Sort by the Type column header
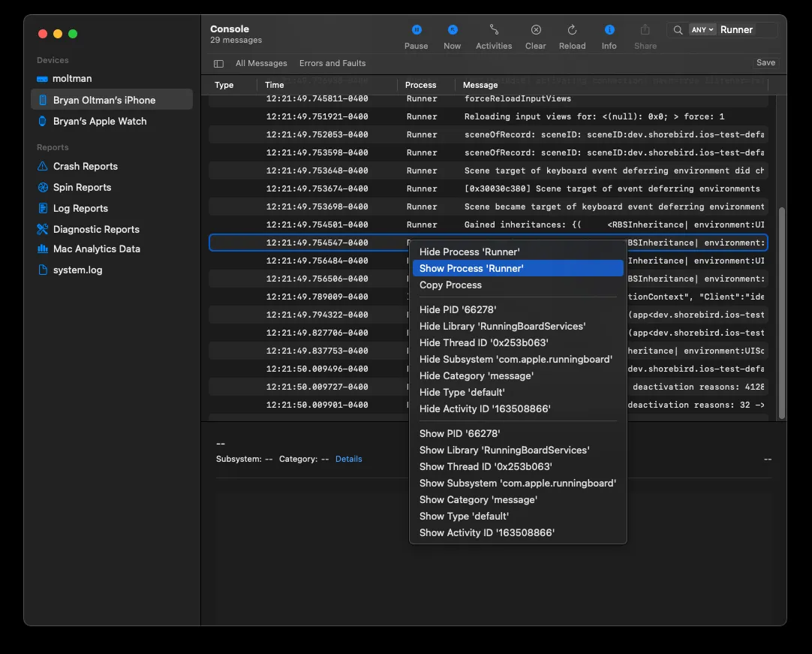812x654 pixels. [x=224, y=85]
